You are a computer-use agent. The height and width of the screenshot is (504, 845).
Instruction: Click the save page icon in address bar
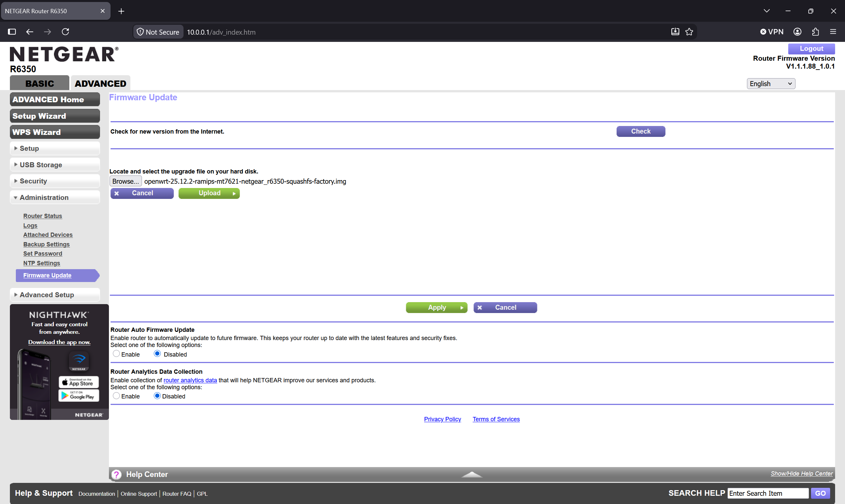[x=675, y=32]
